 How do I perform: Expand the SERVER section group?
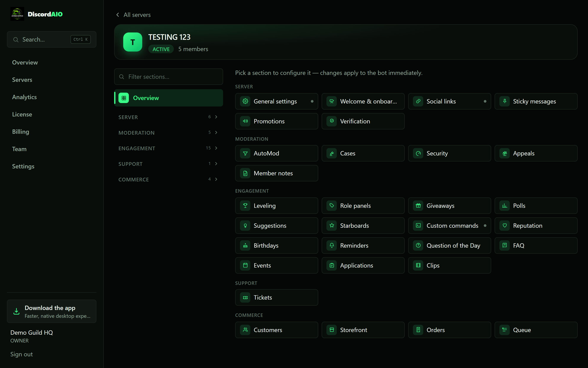pyautogui.click(x=168, y=117)
